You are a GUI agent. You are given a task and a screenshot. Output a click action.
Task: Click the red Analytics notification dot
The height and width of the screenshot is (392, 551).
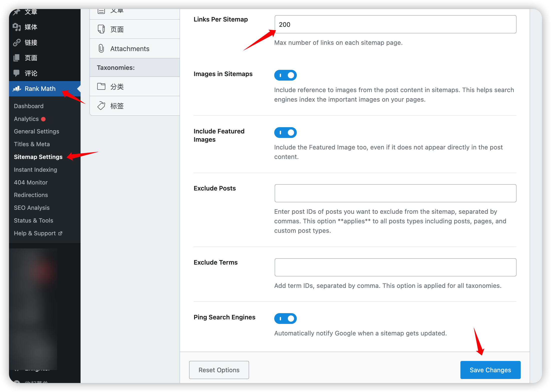click(x=43, y=119)
